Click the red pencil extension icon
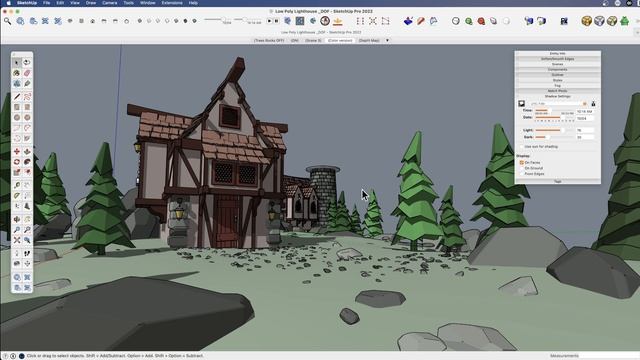This screenshot has height=360, width=640. click(x=421, y=21)
